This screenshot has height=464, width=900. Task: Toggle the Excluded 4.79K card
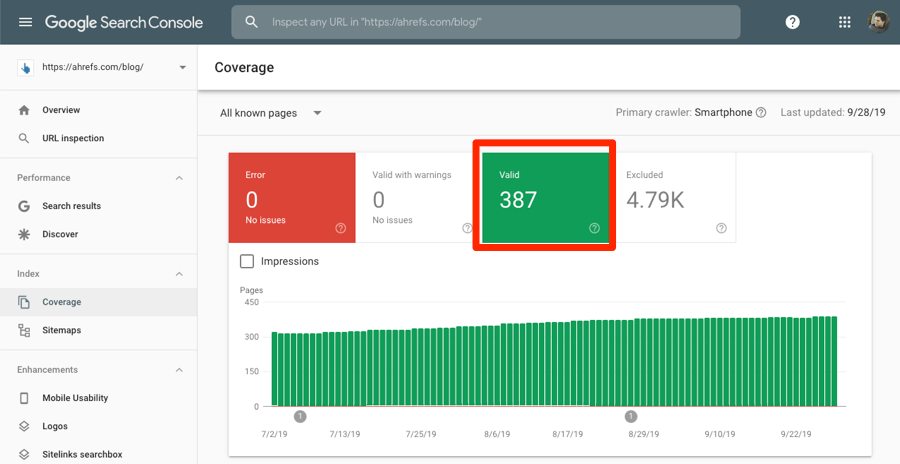tap(673, 198)
